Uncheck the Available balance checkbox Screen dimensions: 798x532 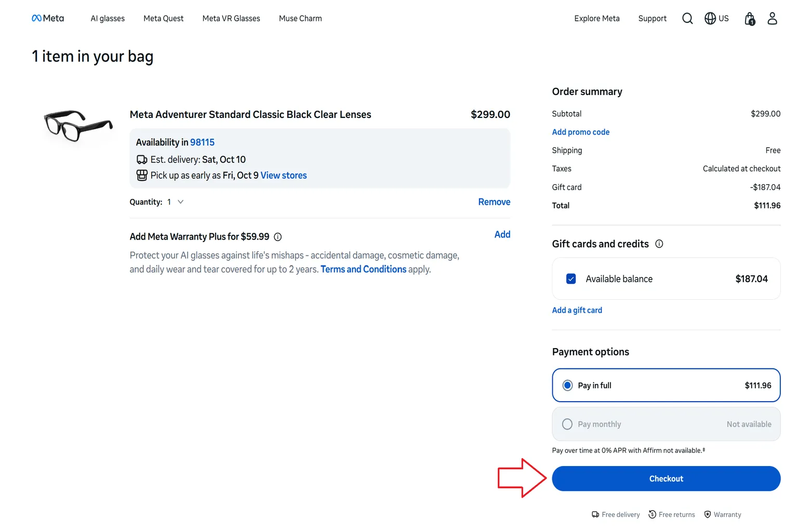[x=571, y=279]
